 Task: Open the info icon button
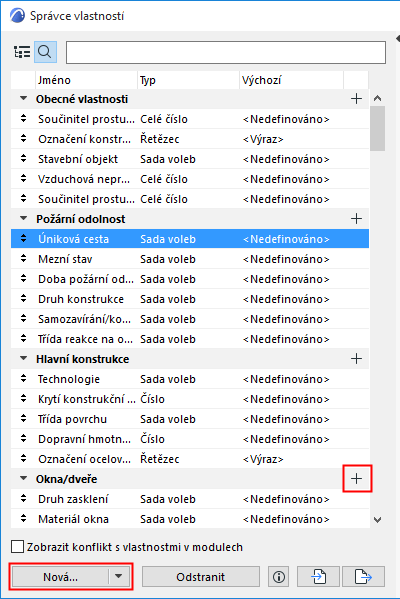tap(279, 577)
